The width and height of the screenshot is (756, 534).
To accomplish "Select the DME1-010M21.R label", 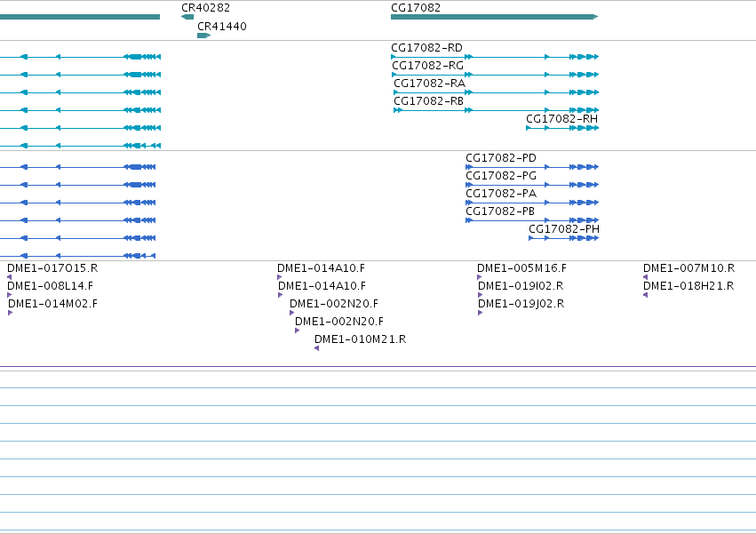I will click(360, 339).
